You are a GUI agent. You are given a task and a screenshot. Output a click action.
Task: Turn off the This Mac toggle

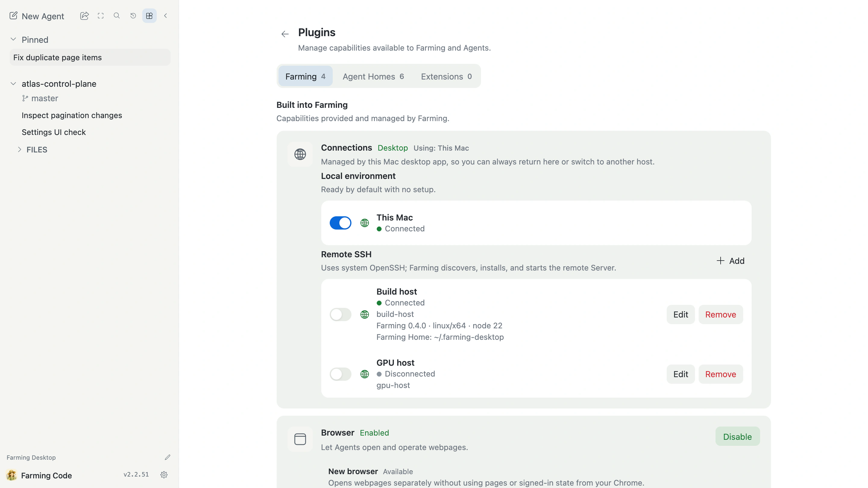340,223
